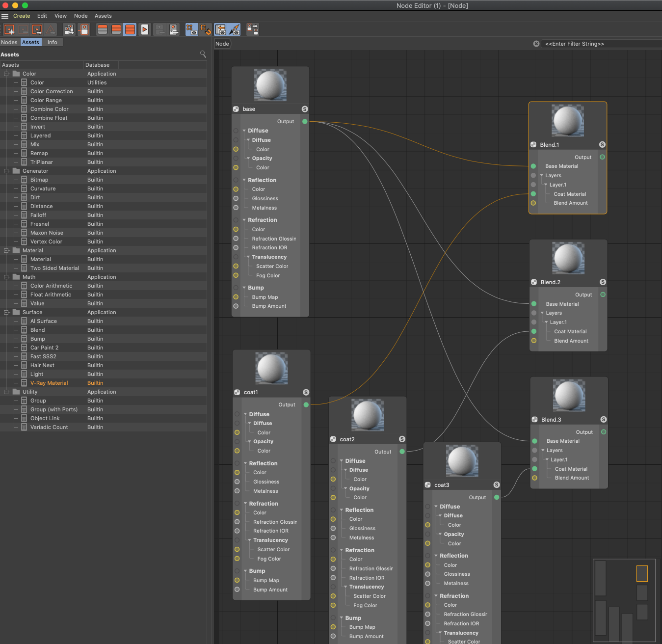Viewport: 662px width, 644px height.
Task: Open the Node menu
Action: click(x=81, y=16)
